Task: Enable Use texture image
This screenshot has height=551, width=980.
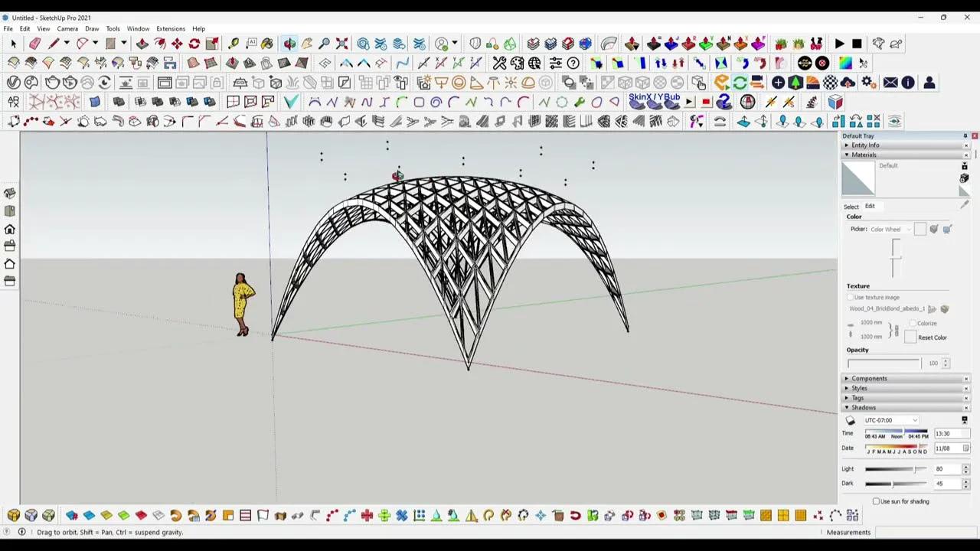Action: tap(850, 297)
